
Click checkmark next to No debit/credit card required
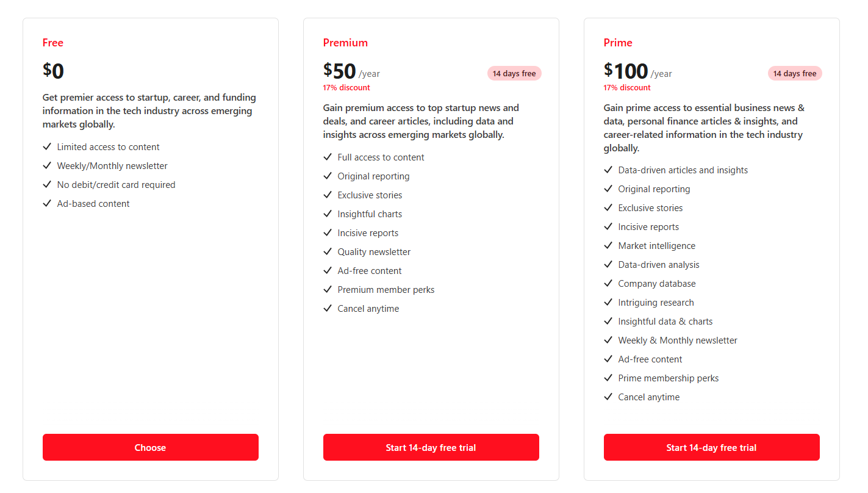point(47,185)
